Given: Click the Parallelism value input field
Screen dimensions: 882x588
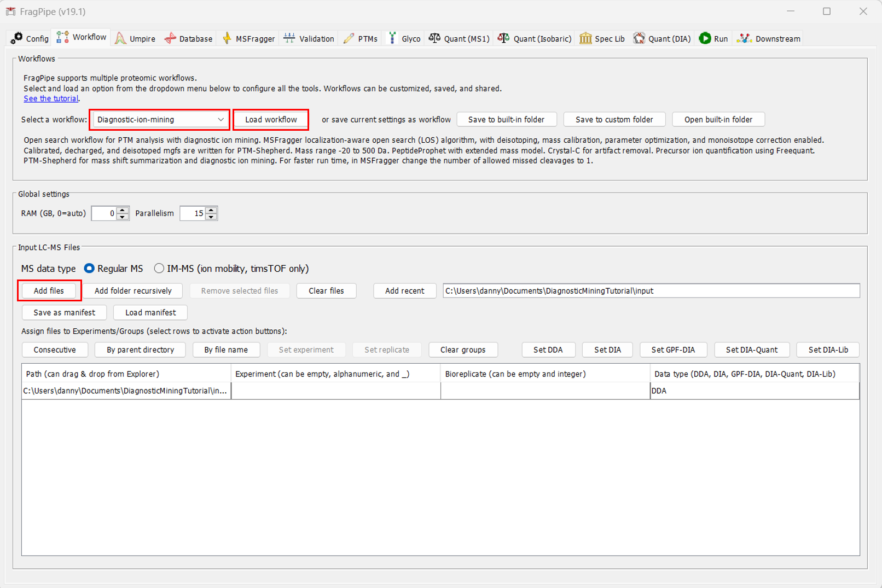Looking at the screenshot, I should (x=193, y=213).
